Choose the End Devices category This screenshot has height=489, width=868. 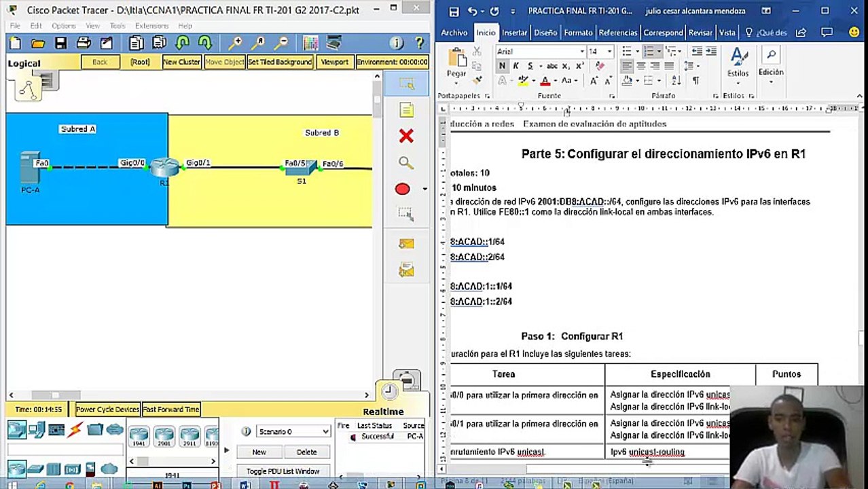coord(37,430)
